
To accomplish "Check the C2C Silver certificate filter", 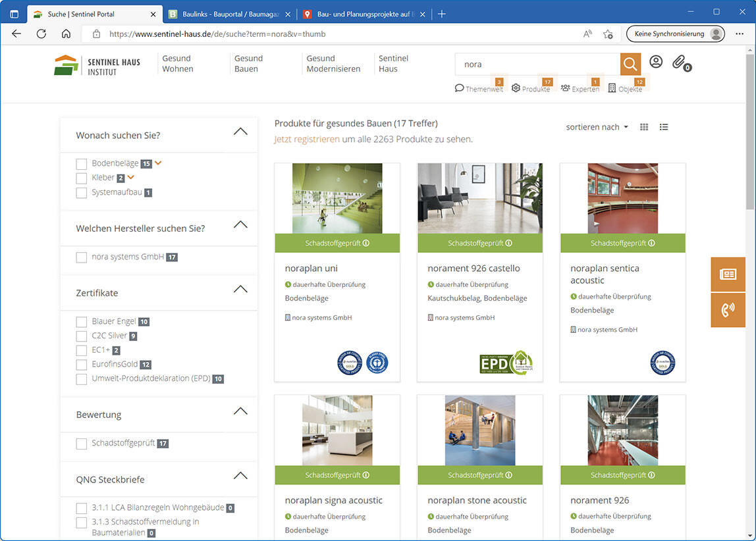I will [x=82, y=336].
